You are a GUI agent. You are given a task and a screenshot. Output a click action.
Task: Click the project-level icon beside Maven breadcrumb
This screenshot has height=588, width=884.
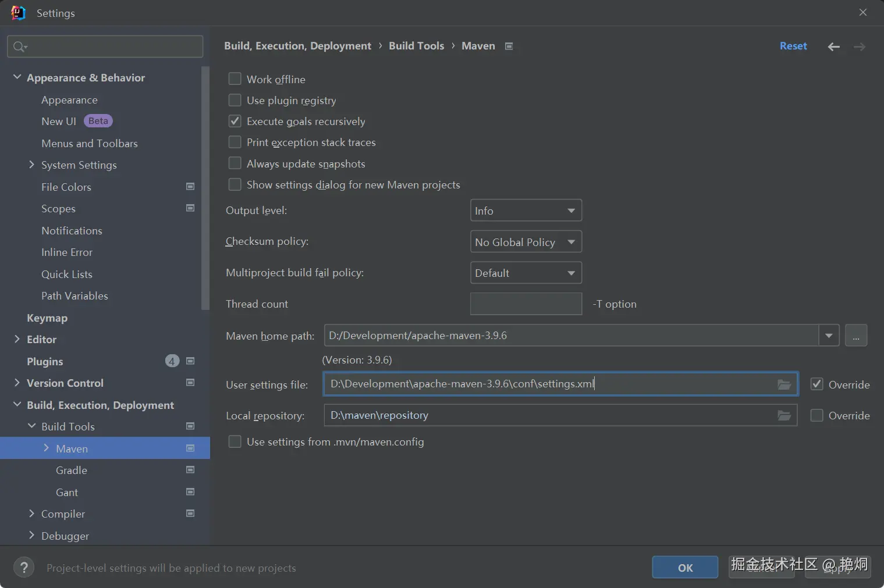pyautogui.click(x=509, y=46)
